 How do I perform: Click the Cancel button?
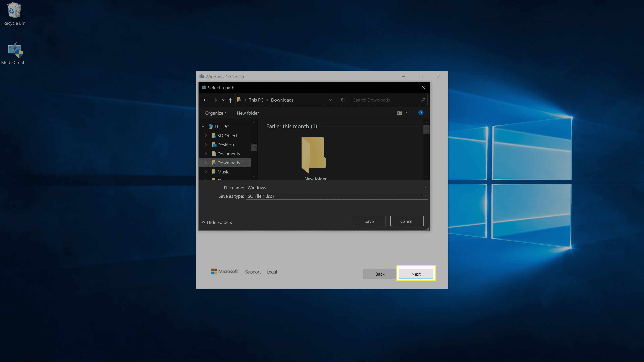[407, 221]
